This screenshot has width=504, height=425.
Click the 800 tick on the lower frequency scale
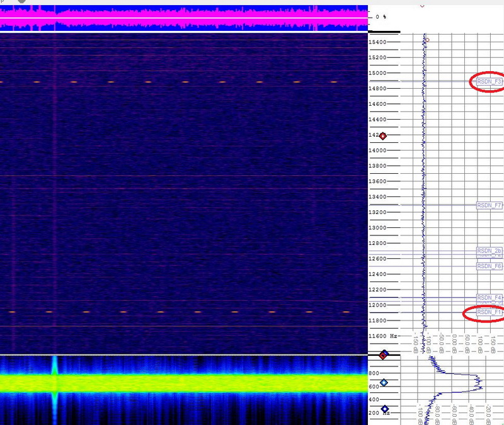374,373
